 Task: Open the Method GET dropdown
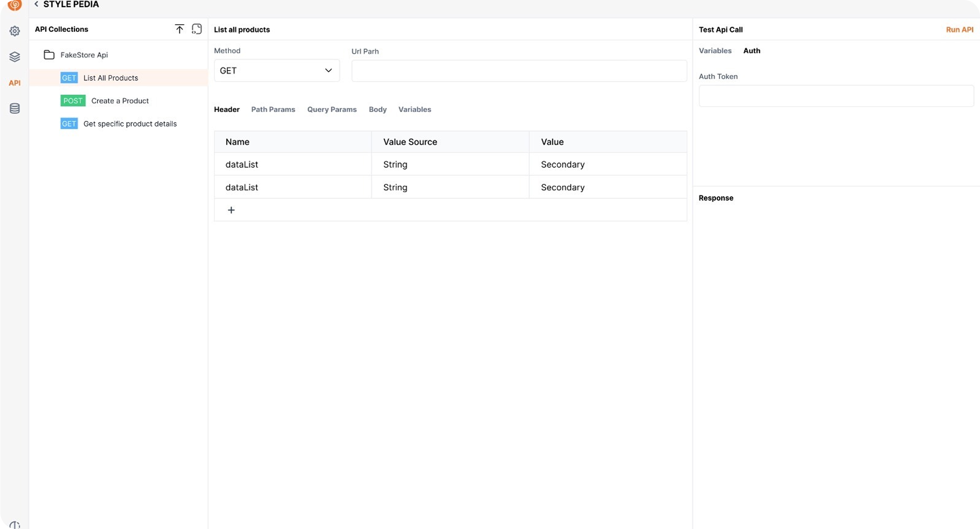coord(277,71)
